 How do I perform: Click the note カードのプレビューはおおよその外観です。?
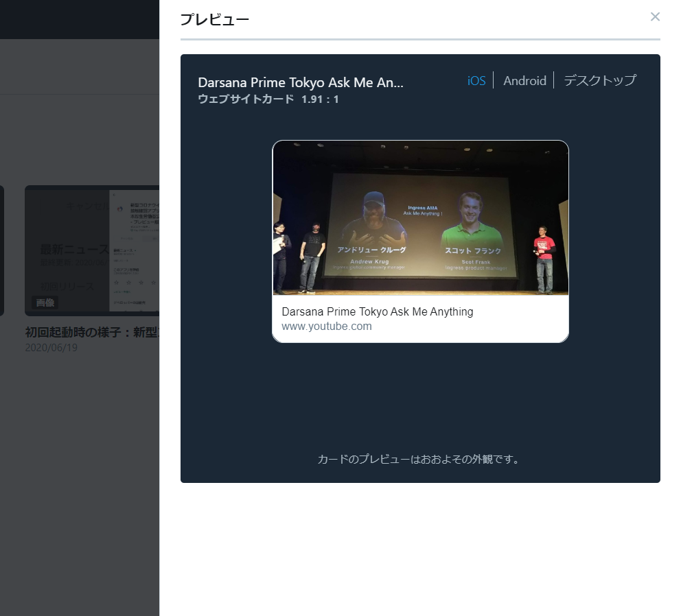click(x=420, y=460)
